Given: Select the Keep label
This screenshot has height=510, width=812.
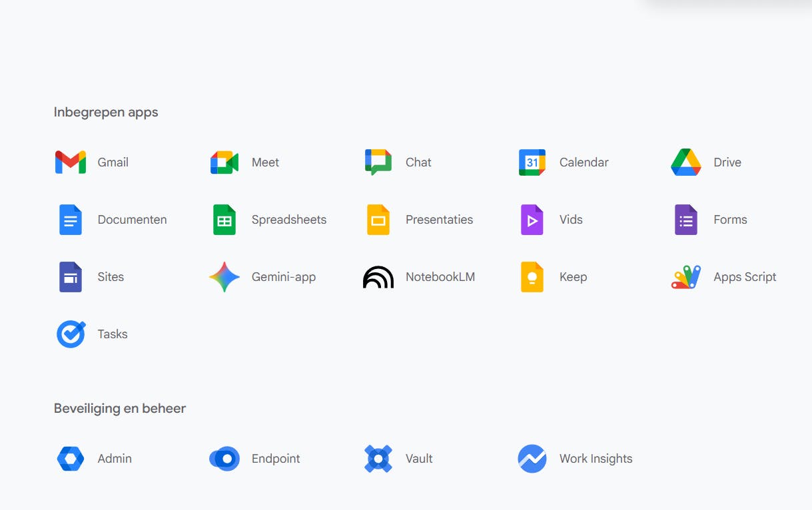Looking at the screenshot, I should click(x=574, y=277).
